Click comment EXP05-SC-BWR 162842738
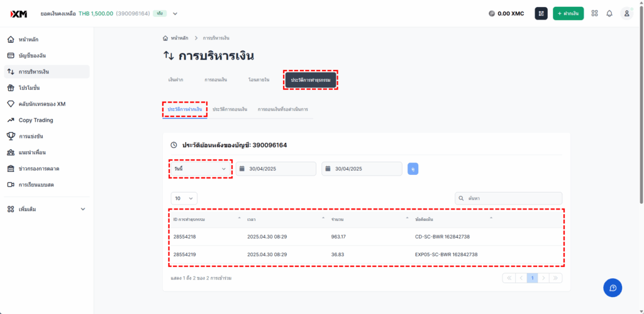 pos(447,254)
